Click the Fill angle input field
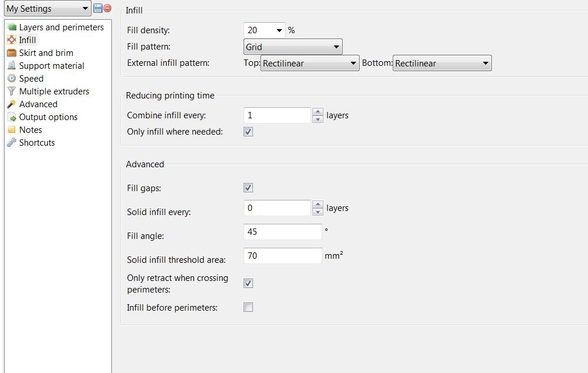588x373 pixels. click(x=283, y=232)
